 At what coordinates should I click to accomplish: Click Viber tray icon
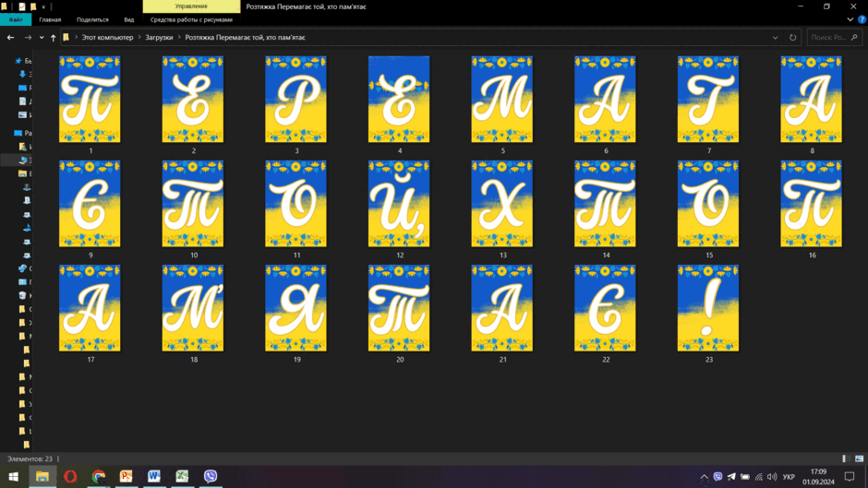tap(718, 477)
